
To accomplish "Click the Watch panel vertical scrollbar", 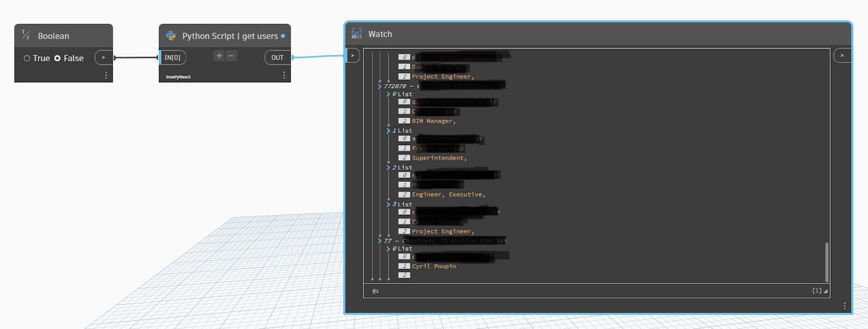I will [x=827, y=262].
